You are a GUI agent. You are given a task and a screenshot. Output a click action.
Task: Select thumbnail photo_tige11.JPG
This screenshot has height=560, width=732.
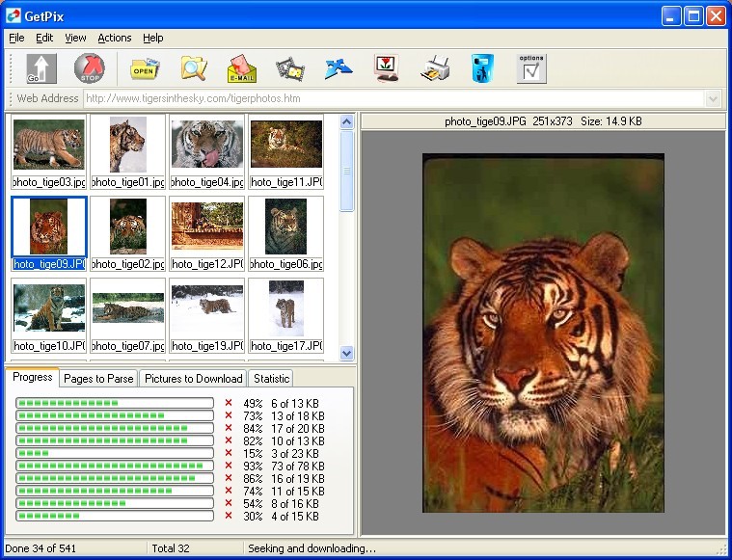[286, 152]
